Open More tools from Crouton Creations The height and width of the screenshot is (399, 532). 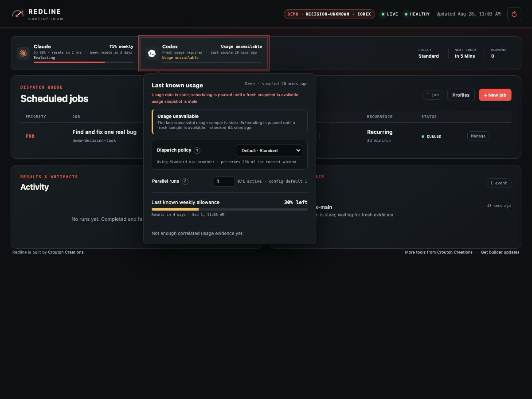coord(439,252)
